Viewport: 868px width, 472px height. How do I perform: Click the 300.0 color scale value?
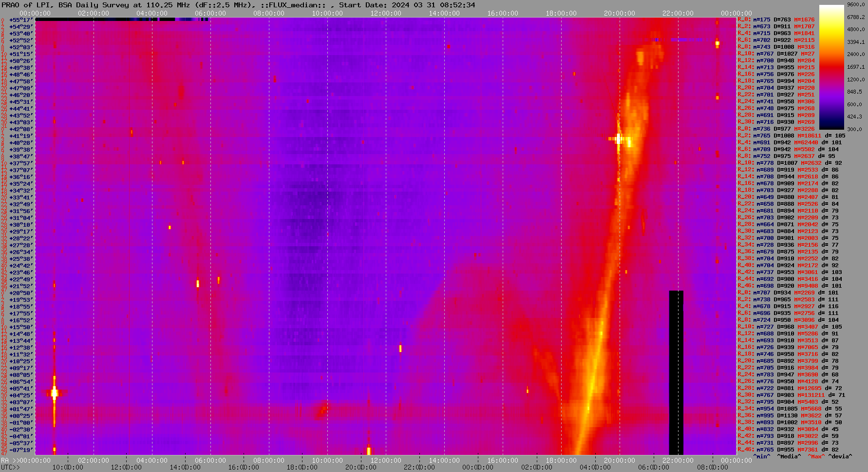tap(854, 129)
